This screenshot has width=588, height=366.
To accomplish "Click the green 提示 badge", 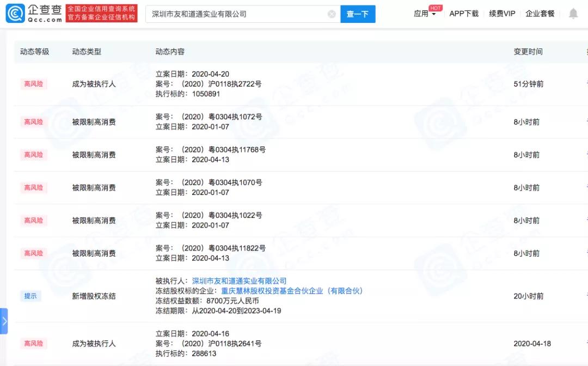I will [x=30, y=296].
